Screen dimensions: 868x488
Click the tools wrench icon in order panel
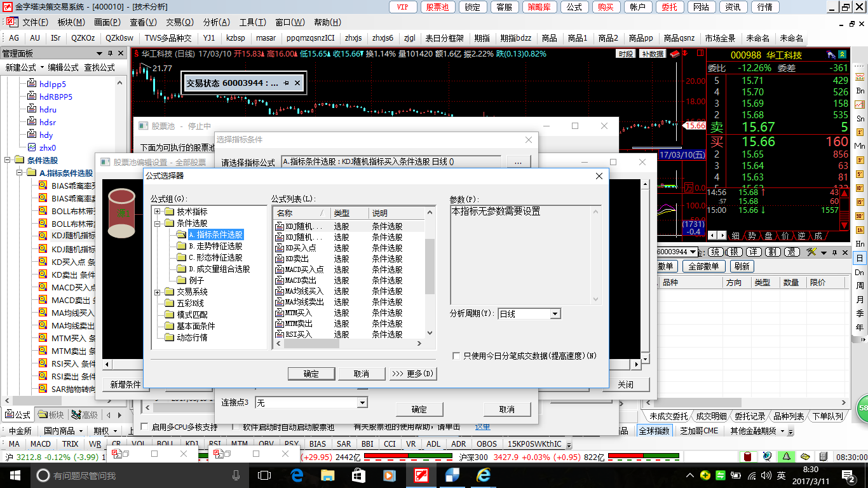click(x=811, y=252)
